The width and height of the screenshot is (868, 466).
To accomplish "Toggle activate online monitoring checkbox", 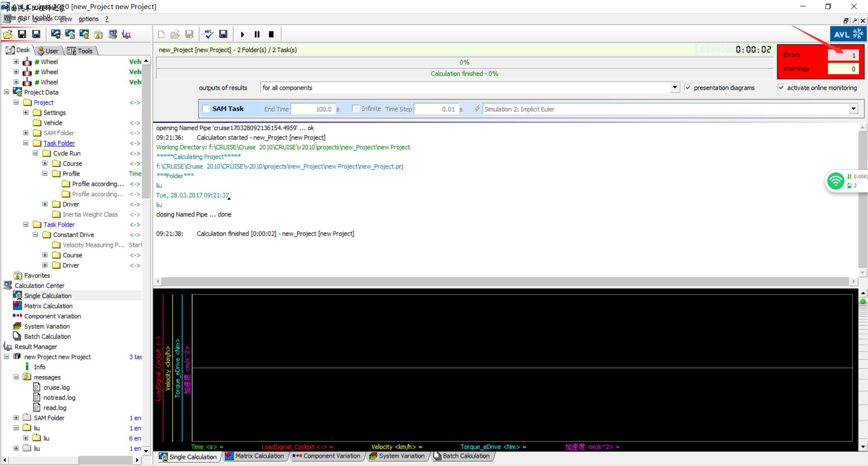I will click(781, 87).
